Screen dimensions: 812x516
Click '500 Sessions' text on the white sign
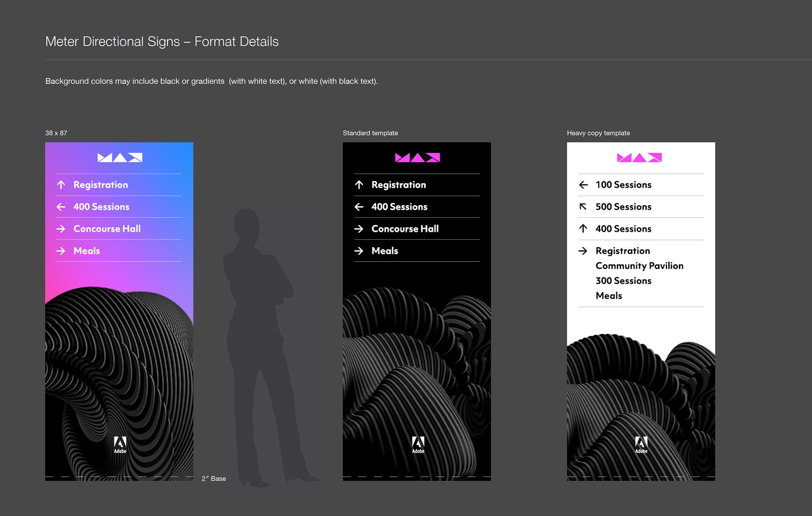pos(623,207)
